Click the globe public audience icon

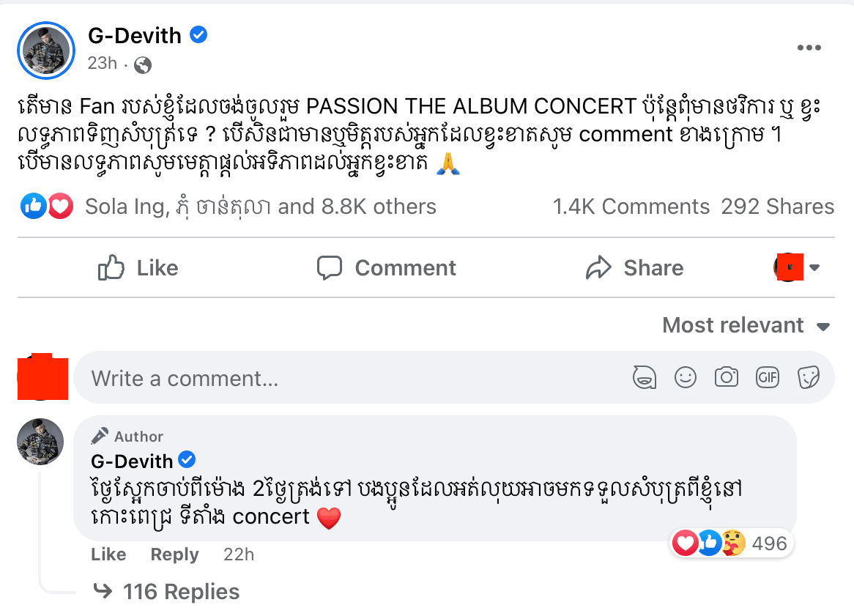144,65
